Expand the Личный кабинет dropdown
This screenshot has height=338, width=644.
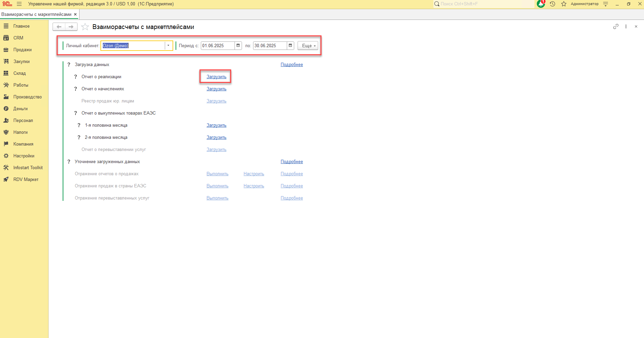tap(168, 45)
